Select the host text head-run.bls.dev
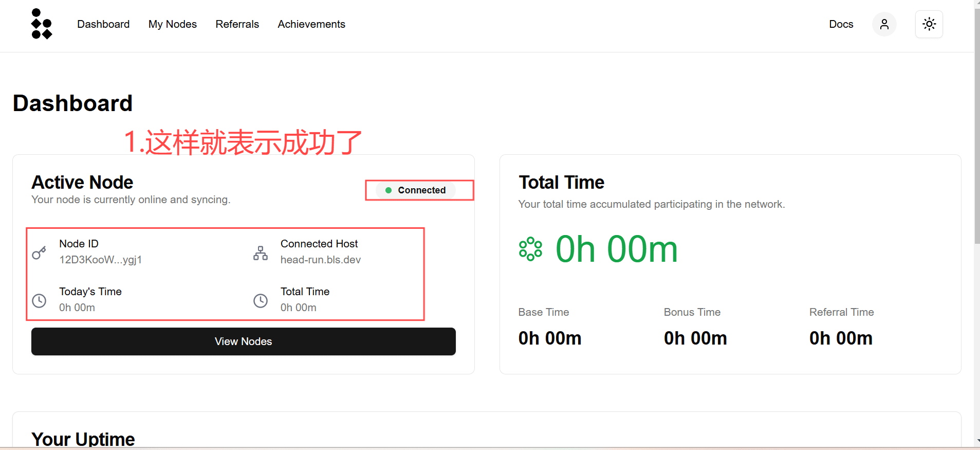The width and height of the screenshot is (980, 450). click(x=321, y=260)
